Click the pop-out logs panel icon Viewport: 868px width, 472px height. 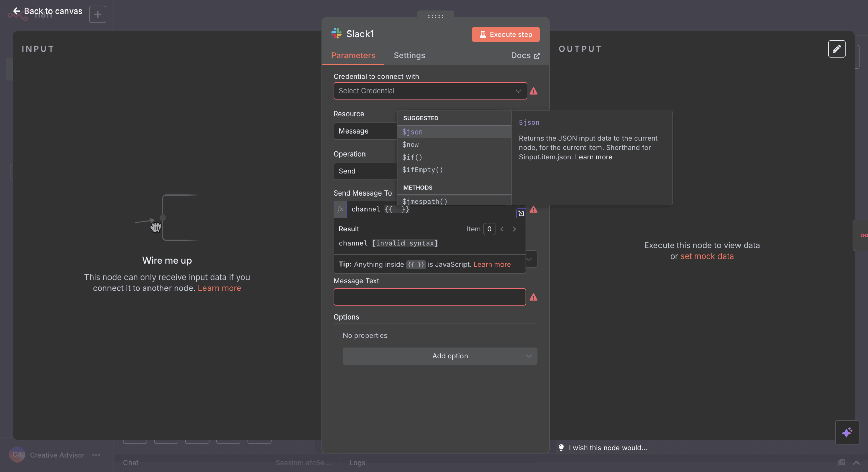(x=842, y=463)
